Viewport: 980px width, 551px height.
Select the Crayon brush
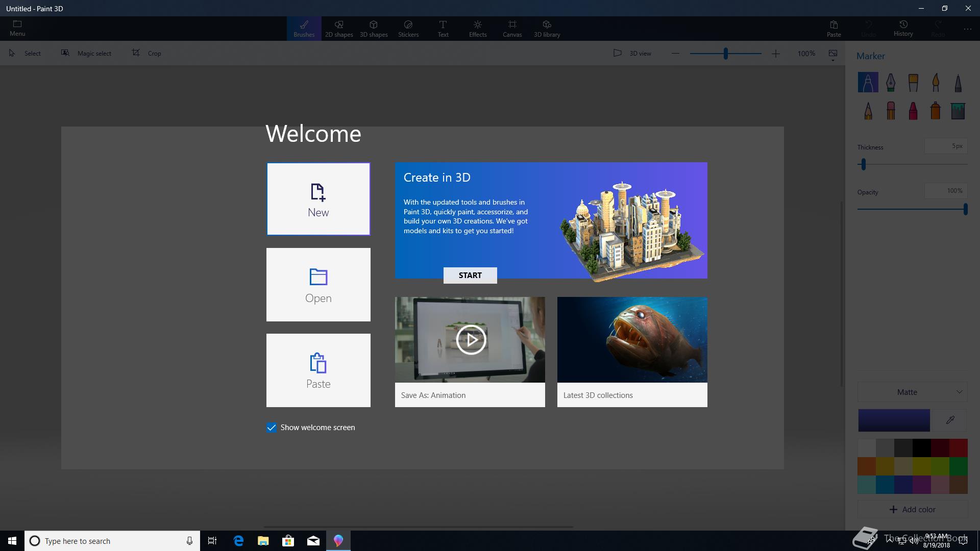click(x=913, y=111)
